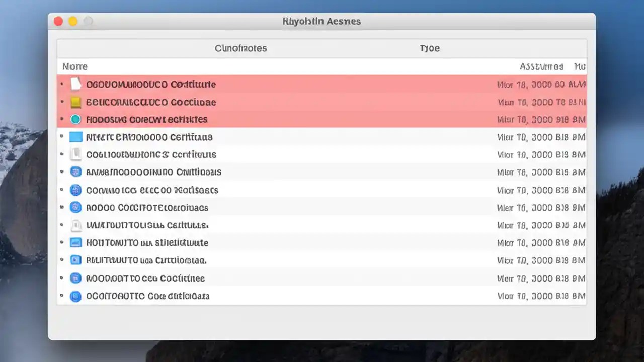Select the teal circle icon in the third row
The height and width of the screenshot is (362, 644).
(x=76, y=119)
